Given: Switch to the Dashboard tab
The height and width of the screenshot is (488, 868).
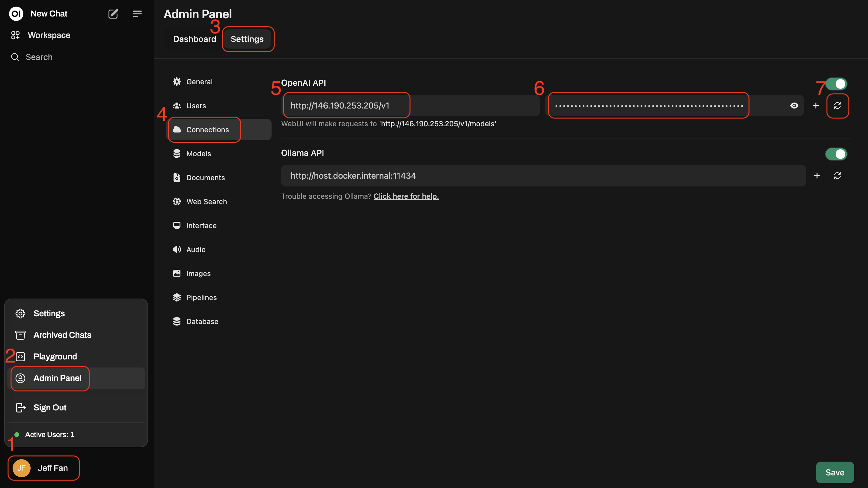Looking at the screenshot, I should [195, 39].
